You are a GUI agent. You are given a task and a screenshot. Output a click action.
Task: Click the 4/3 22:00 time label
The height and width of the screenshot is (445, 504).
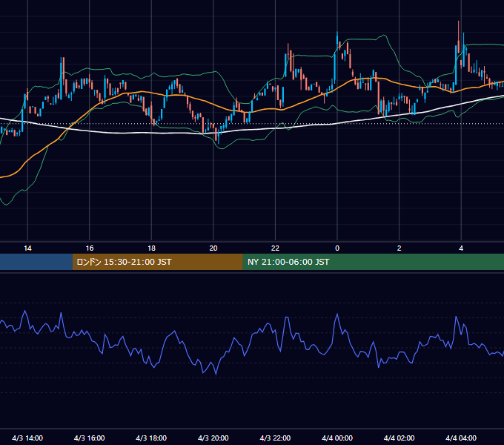(275, 438)
